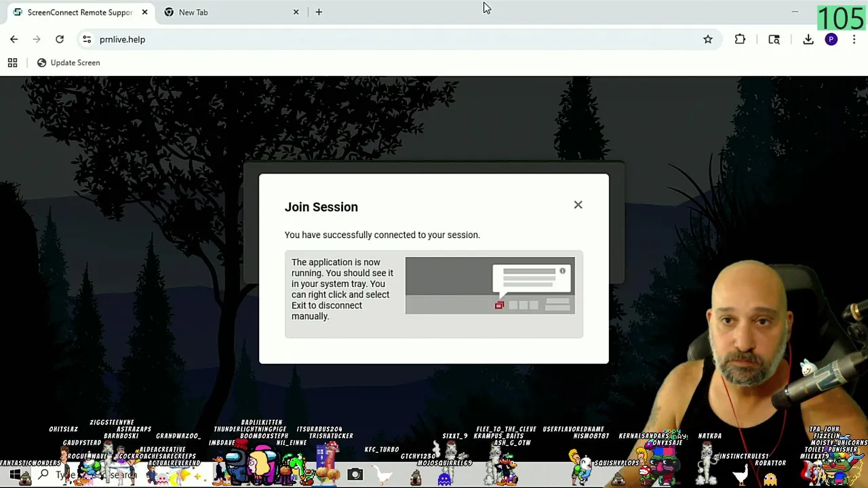Go back in browser history
The image size is (868, 488).
tap(14, 39)
